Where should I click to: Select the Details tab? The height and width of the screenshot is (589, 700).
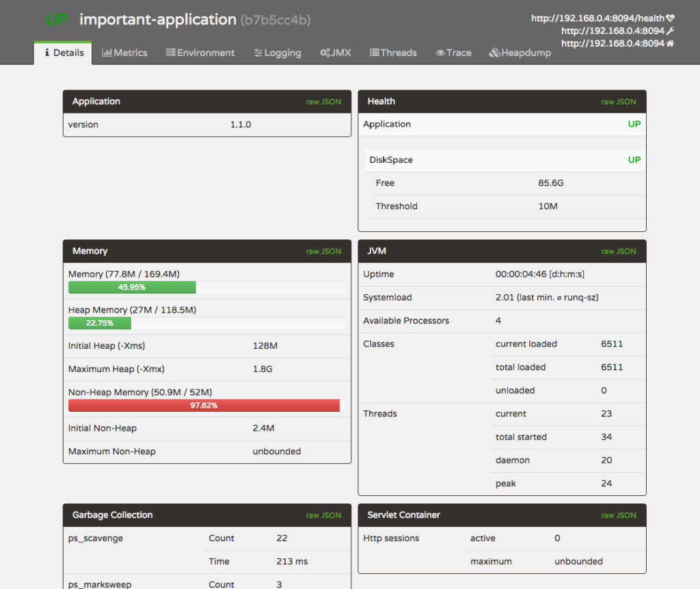click(x=63, y=53)
